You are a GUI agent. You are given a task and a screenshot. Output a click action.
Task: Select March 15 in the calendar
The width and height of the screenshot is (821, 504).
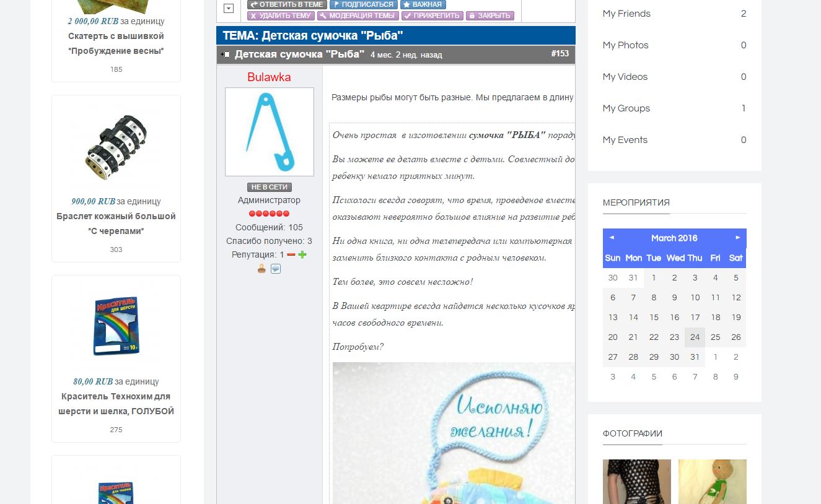[x=654, y=318]
